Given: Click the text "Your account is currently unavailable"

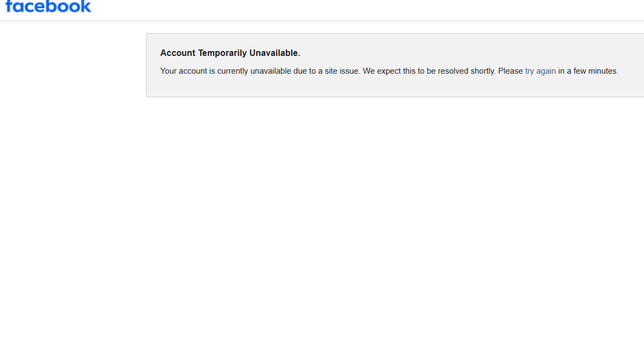Looking at the screenshot, I should click(x=226, y=71).
